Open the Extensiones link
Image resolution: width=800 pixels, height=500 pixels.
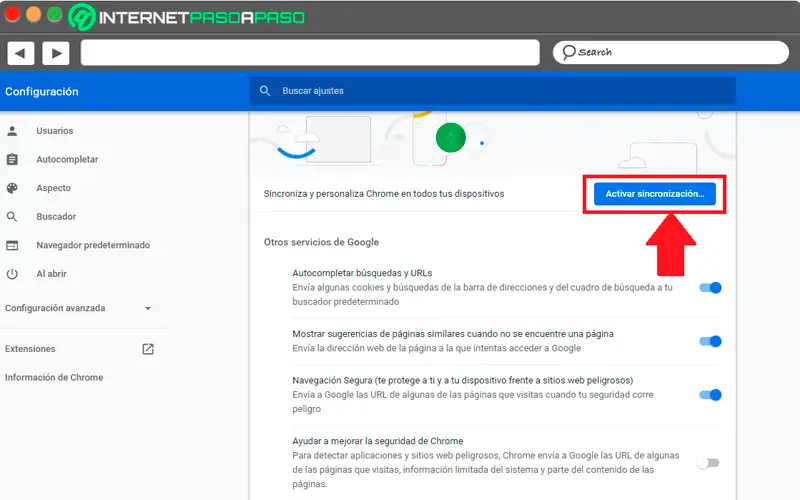point(30,349)
